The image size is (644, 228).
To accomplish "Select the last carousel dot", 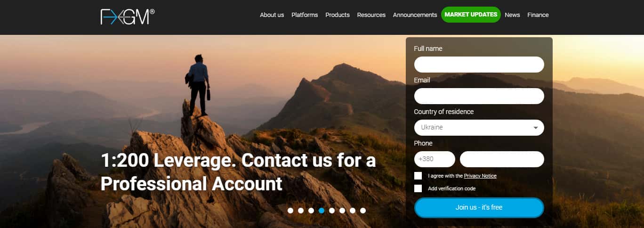I will point(363,211).
